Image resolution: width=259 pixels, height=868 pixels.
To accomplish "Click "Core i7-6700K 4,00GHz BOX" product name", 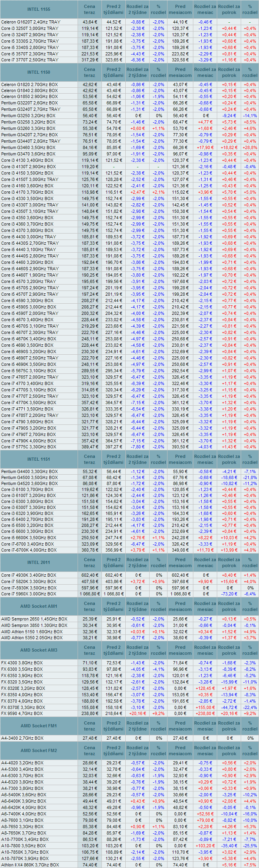I will pos(29,550).
